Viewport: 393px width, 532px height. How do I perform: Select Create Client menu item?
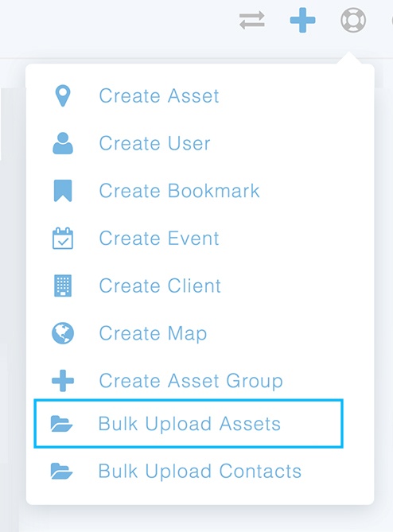(x=160, y=285)
